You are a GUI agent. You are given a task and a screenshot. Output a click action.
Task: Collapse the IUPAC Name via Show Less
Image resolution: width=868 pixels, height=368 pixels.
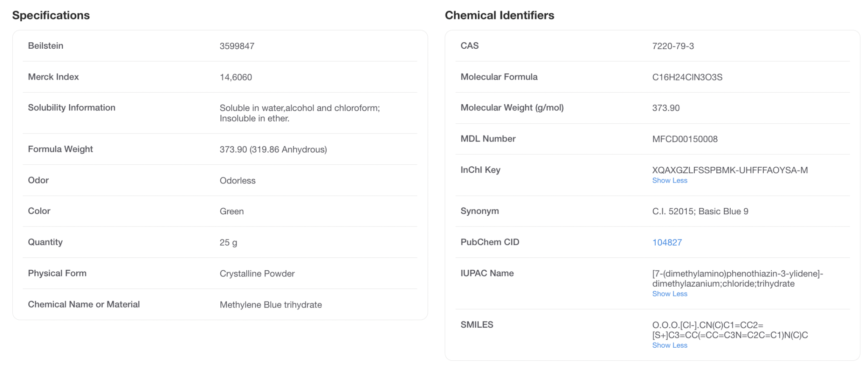click(670, 293)
